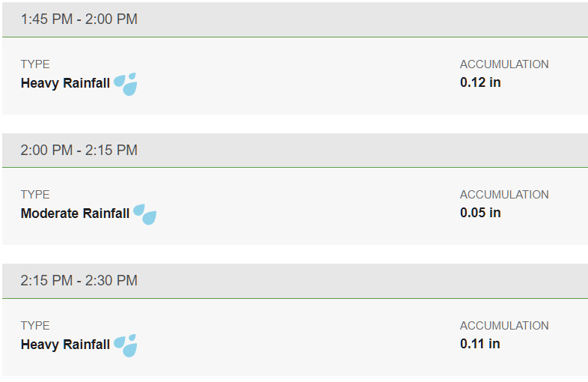Click the heavy rainfall droplet icon for 1:45 PM
Image resolution: width=588 pixels, height=382 pixels.
tap(125, 84)
